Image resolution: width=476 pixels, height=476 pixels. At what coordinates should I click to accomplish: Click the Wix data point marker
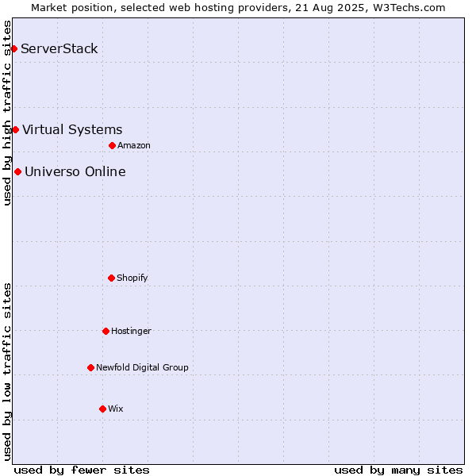click(x=102, y=409)
